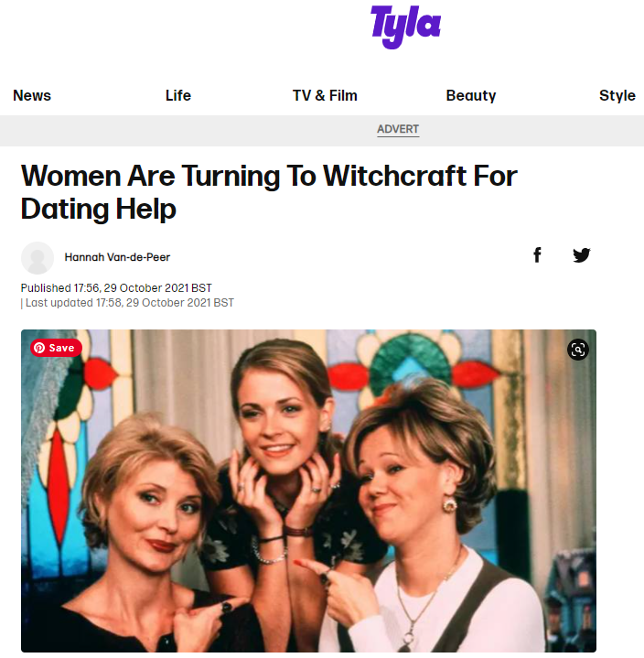This screenshot has width=644, height=658.
Task: Click the Pinterest Save button on image
Action: [56, 348]
